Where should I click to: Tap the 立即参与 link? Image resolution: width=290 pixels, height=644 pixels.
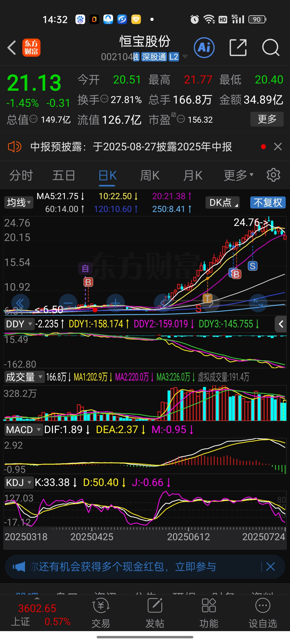click(x=195, y=567)
